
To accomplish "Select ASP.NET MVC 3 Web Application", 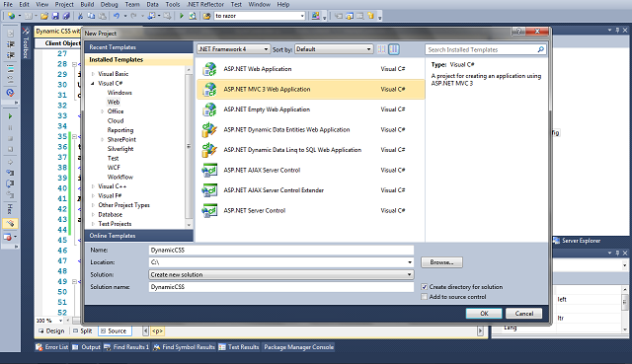I will [311, 89].
